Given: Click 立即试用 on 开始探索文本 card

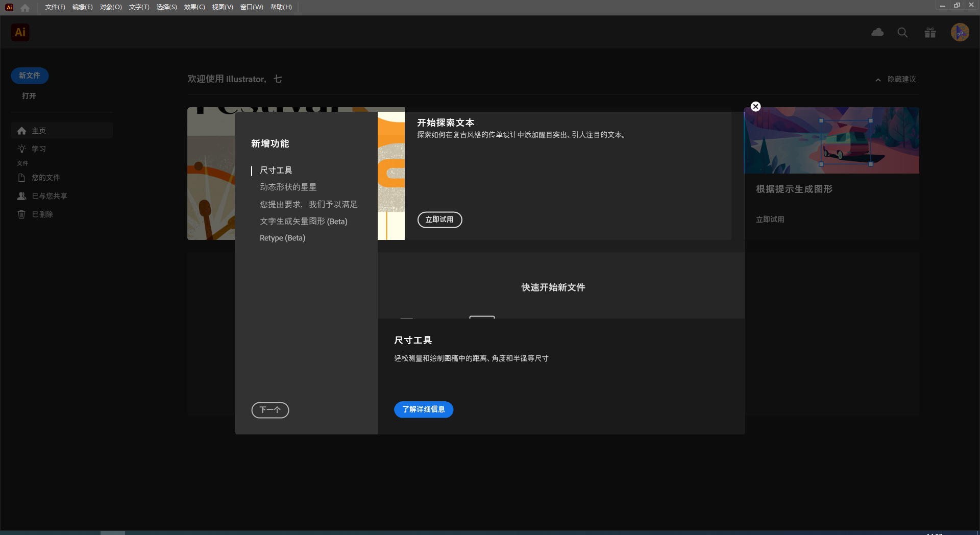Looking at the screenshot, I should click(439, 220).
